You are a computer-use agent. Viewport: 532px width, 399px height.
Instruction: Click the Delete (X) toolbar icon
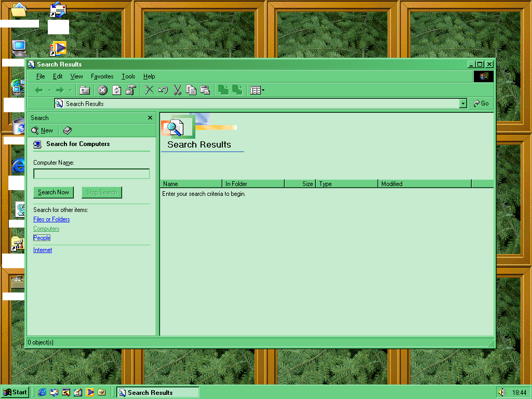pyautogui.click(x=149, y=90)
